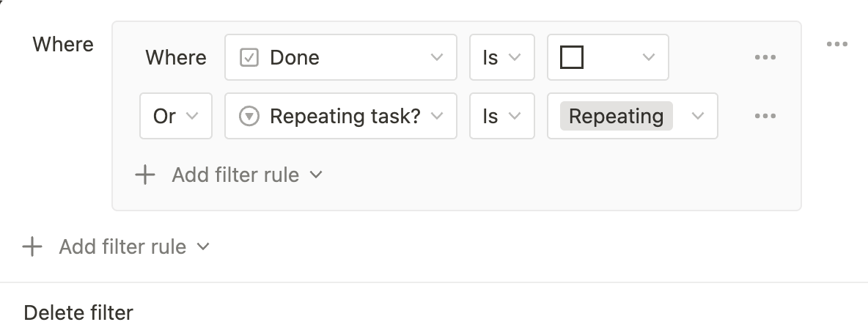Toggle the empty checkbox value for Done
The width and height of the screenshot is (868, 333).
tap(571, 57)
